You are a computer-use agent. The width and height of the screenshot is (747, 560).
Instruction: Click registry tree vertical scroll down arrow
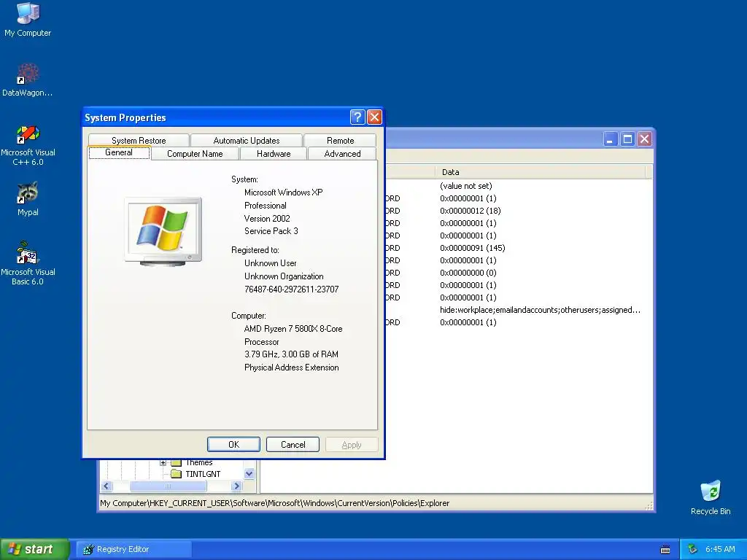249,474
